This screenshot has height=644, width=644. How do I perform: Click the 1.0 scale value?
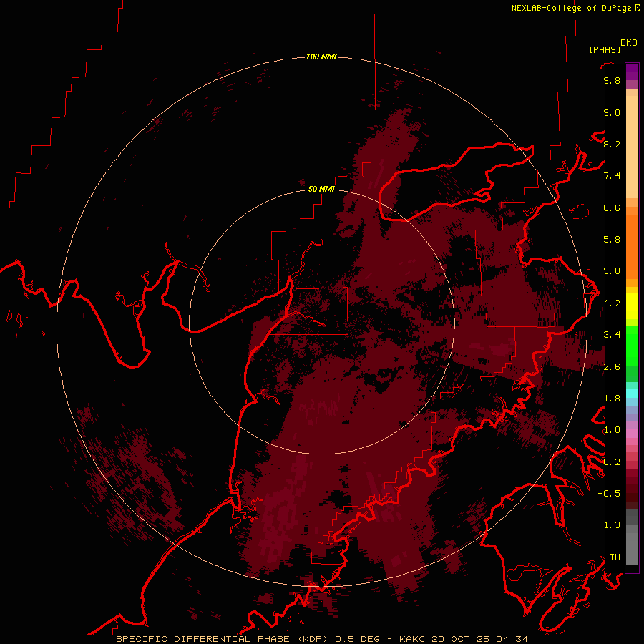tap(612, 430)
